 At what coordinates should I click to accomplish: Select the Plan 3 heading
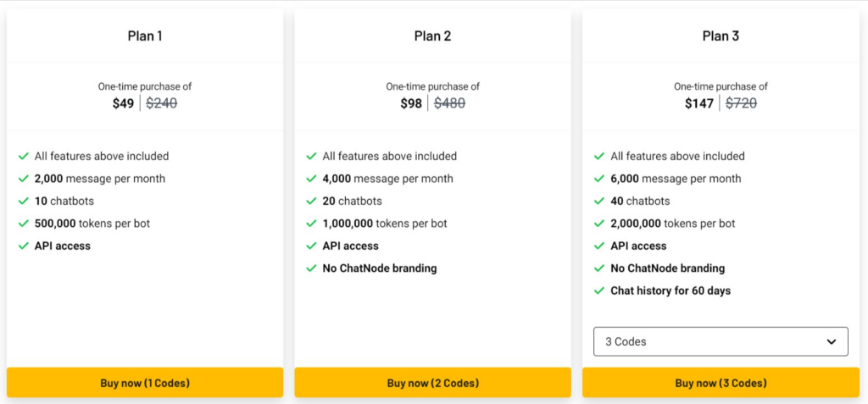pyautogui.click(x=721, y=36)
